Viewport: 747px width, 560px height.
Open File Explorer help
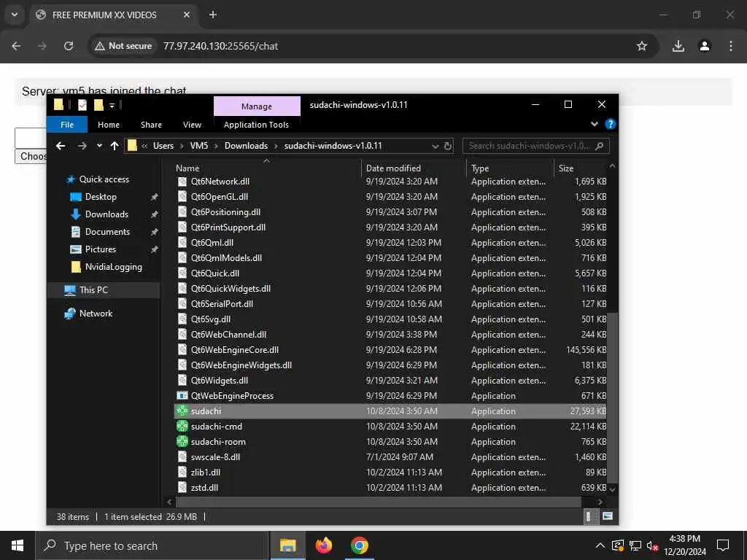610,124
